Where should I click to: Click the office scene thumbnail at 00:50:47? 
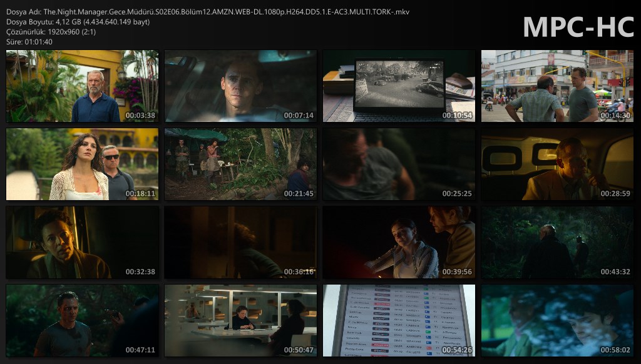pos(240,321)
